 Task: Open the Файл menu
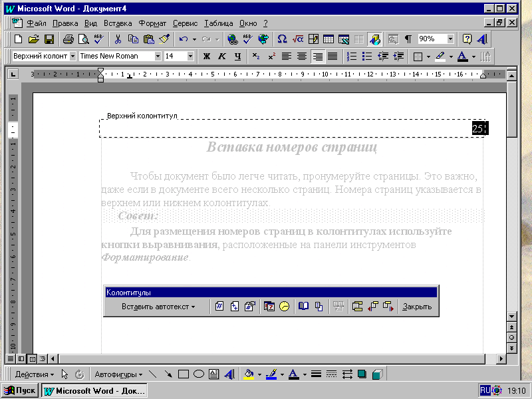coord(37,23)
